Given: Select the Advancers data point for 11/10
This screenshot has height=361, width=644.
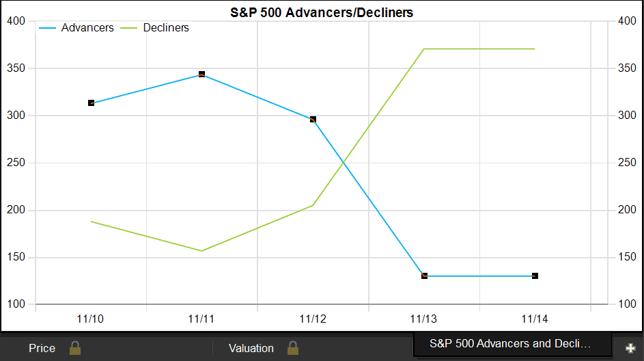Looking at the screenshot, I should (91, 103).
